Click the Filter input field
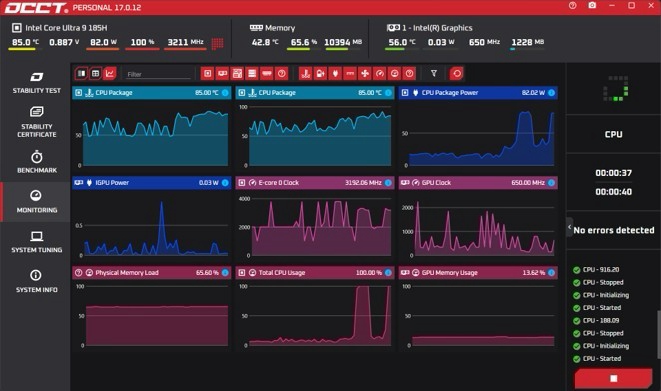661x391 pixels. click(158, 74)
